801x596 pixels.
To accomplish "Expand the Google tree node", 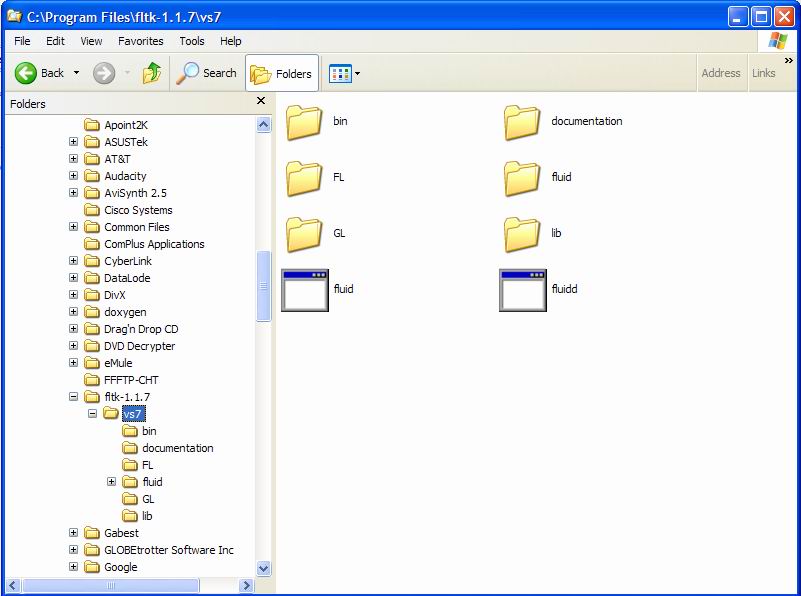I will [x=74, y=566].
